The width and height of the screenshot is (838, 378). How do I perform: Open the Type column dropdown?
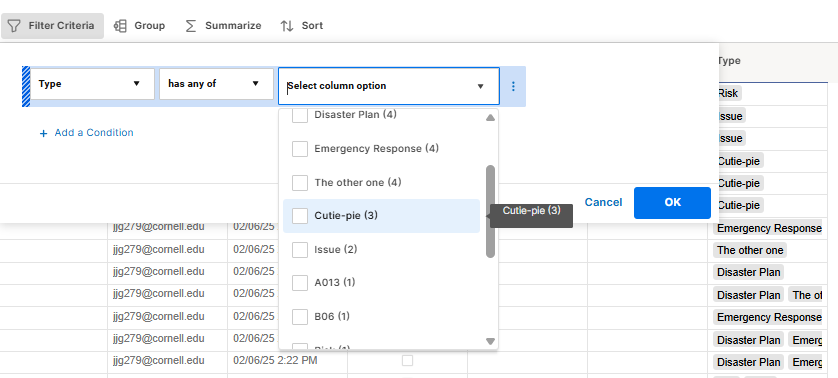click(x=92, y=84)
